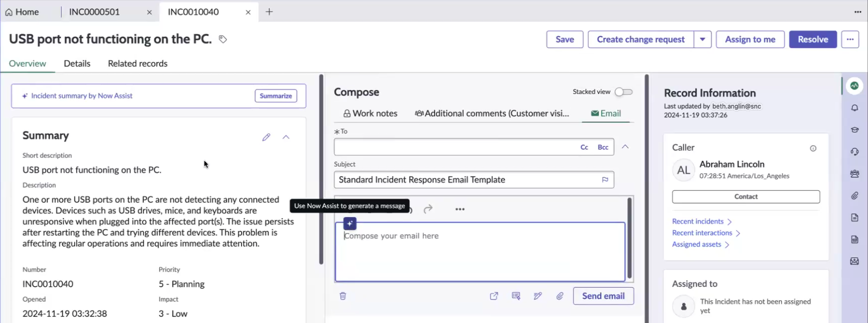868x323 pixels.
Task: Switch to the INC0000501 tab
Action: 94,12
